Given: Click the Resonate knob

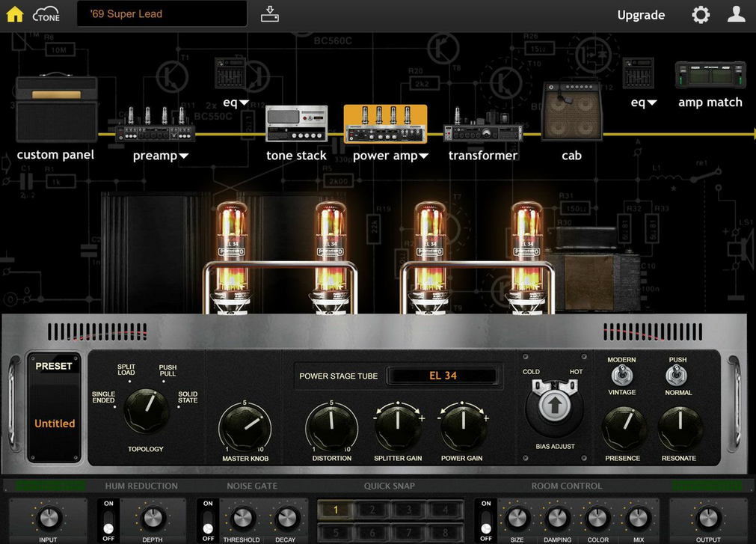Looking at the screenshot, I should (680, 428).
